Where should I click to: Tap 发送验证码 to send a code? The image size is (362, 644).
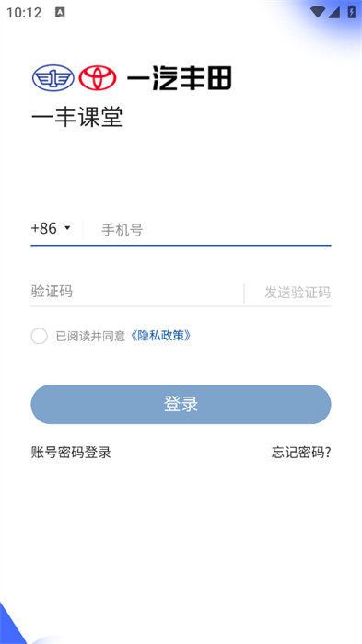[x=298, y=293]
